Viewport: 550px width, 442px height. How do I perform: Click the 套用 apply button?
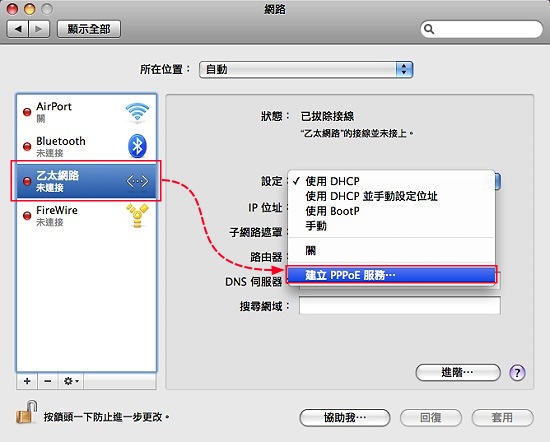point(502,417)
